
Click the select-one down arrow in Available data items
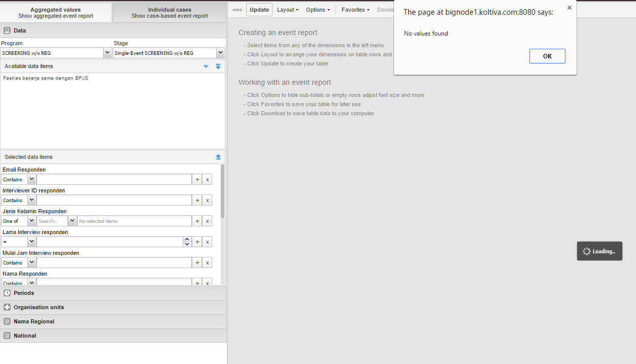click(206, 67)
